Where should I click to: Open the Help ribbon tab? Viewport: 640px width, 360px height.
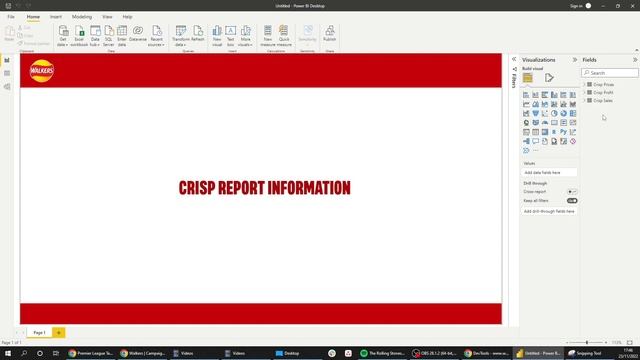click(127, 17)
